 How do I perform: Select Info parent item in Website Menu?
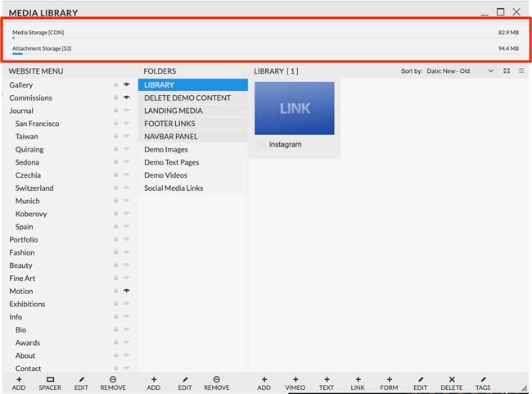[x=16, y=317]
